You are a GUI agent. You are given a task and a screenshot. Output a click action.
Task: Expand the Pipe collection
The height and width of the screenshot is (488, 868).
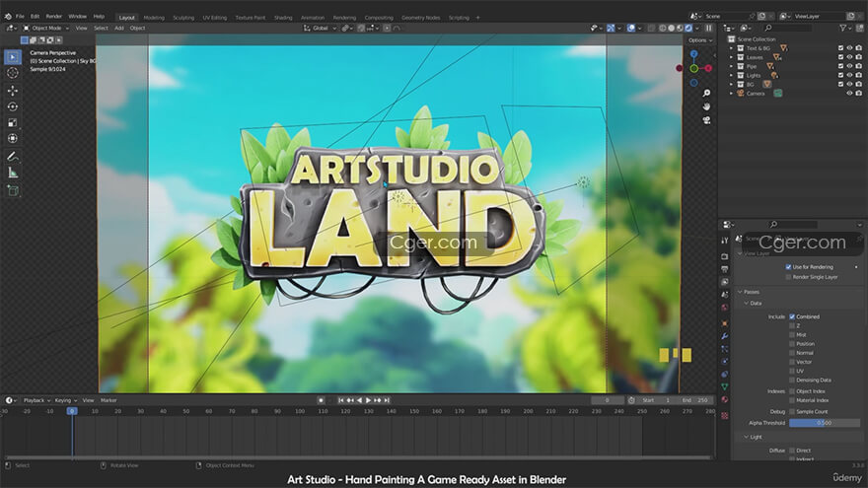pos(731,66)
